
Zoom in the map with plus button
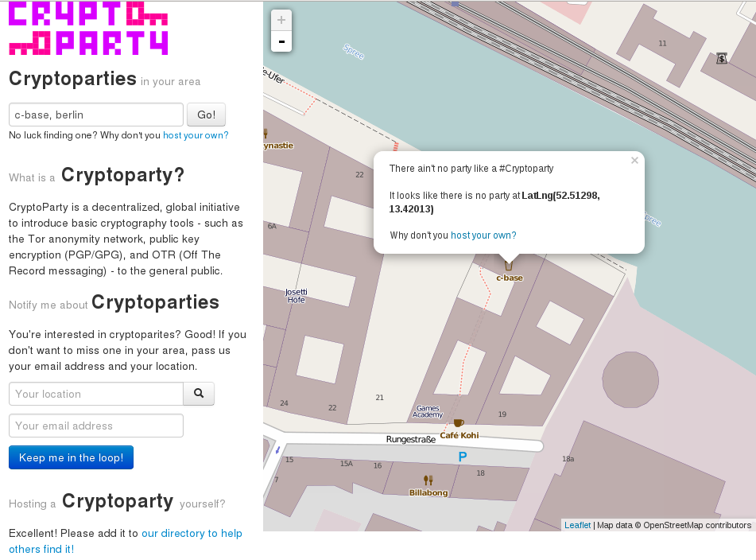click(x=281, y=20)
